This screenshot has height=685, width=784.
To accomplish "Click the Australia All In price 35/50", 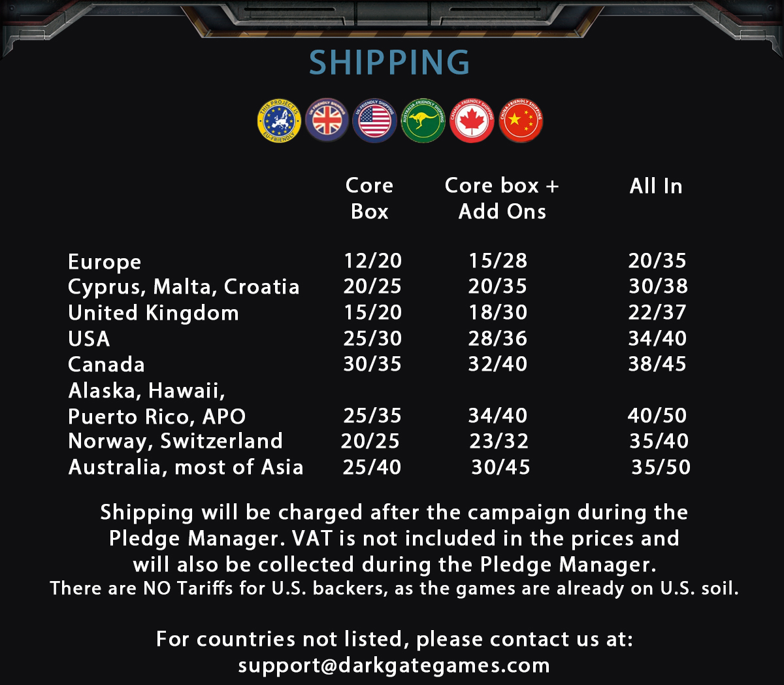I will pyautogui.click(x=661, y=467).
